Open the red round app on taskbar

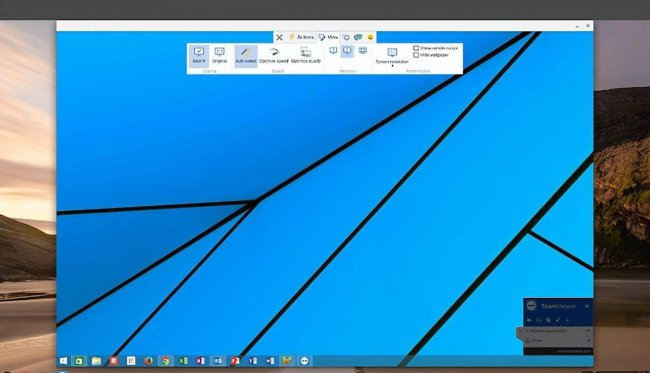tap(114, 361)
